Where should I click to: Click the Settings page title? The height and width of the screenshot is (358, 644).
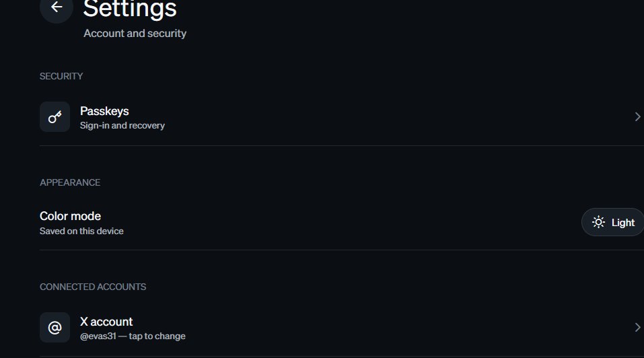tap(130, 9)
